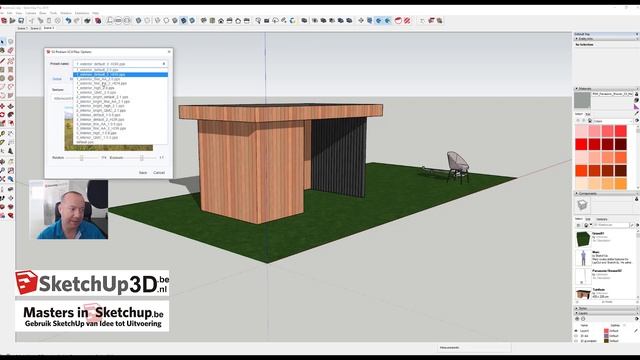The image size is (640, 360).
Task: Activate the Move tool
Action: pos(2,106)
